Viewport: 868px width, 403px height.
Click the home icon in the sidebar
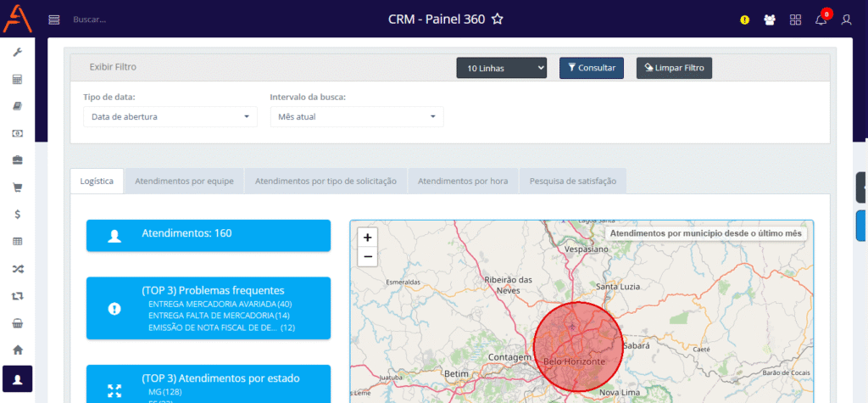[17, 350]
